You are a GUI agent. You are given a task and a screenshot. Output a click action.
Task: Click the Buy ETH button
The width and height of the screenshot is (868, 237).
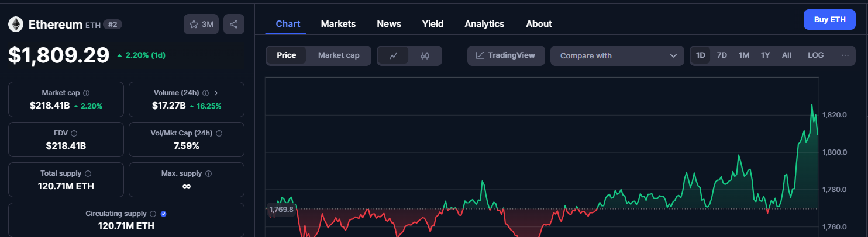pos(830,19)
